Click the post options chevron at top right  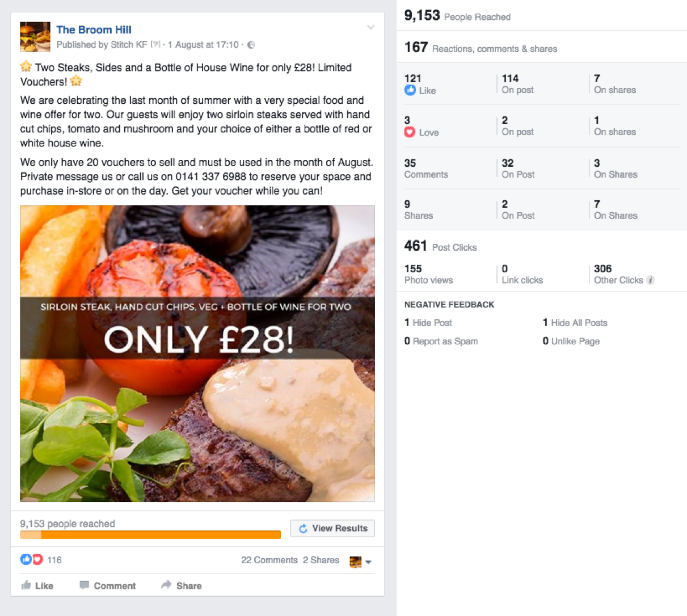(x=370, y=27)
